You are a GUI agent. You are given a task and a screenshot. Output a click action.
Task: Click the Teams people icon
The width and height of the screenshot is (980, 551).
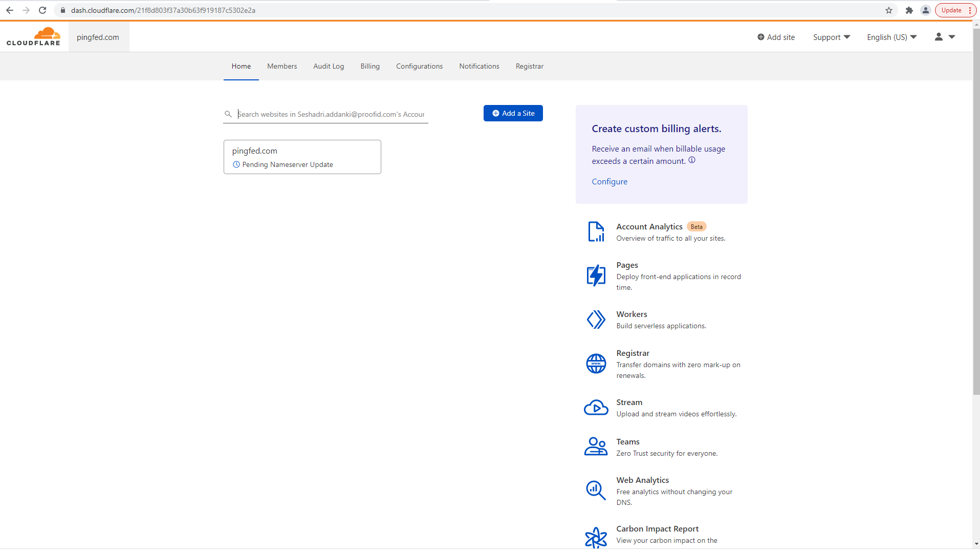(596, 447)
